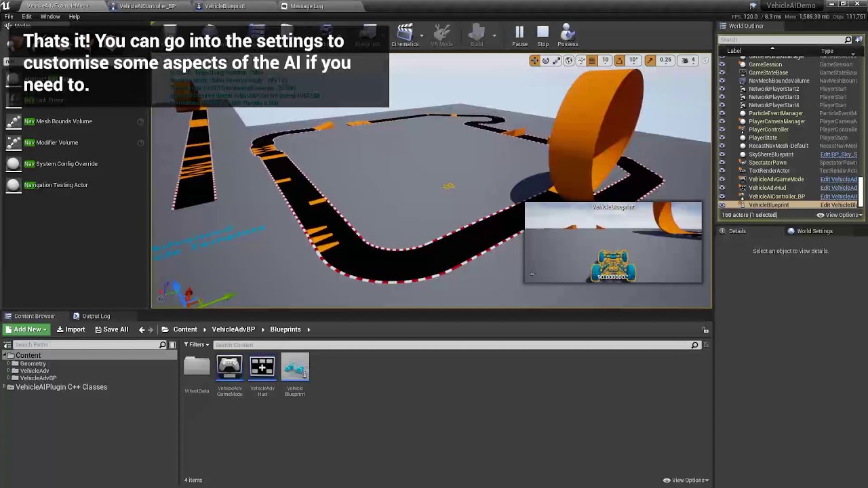Open Filters dropdown in Content Browser
The image size is (868, 488).
(x=197, y=345)
